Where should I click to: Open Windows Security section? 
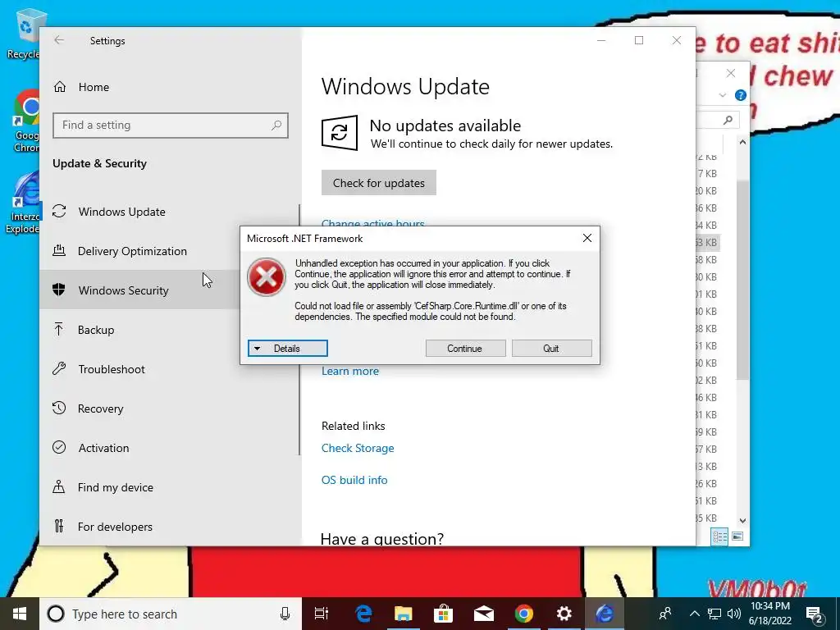pyautogui.click(x=139, y=290)
